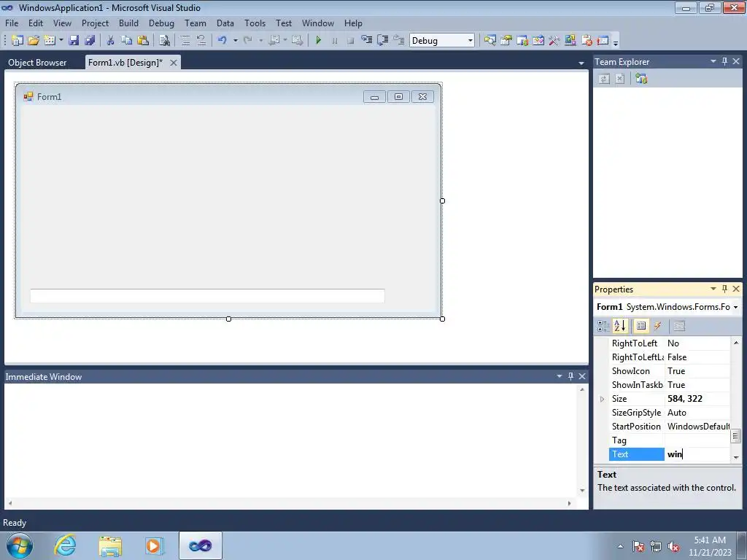Click the Save All toolbar icon
Screen dimensions: 747x560
tap(90, 41)
